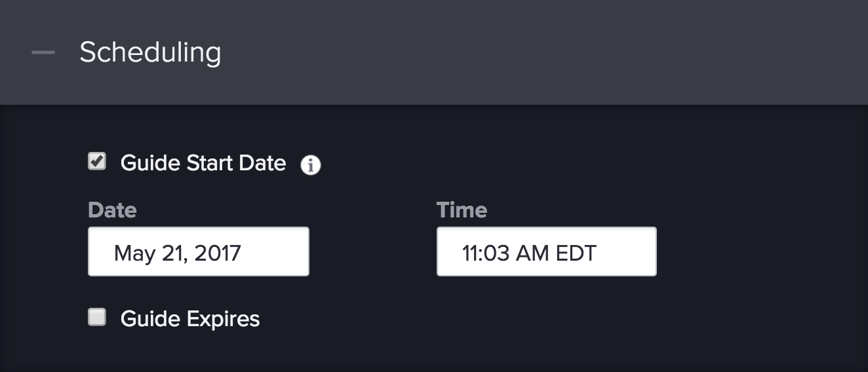Click the Guide Expires label text
This screenshot has width=868, height=372.
(190, 319)
